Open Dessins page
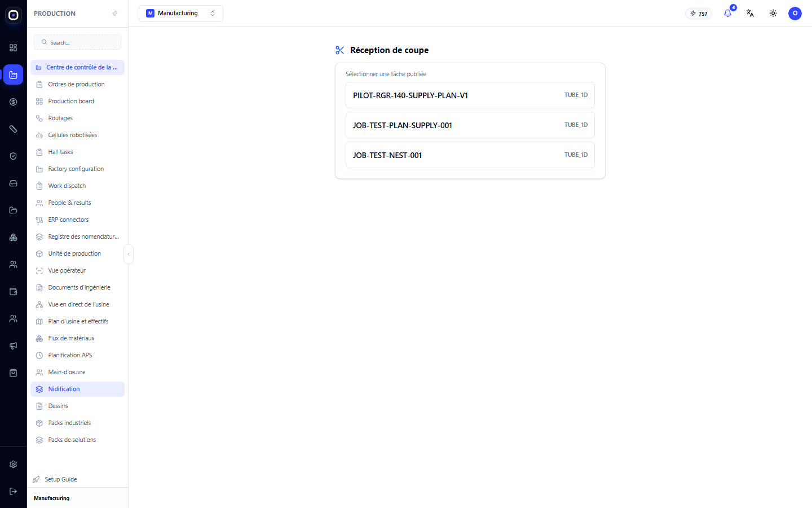Screen dimensions: 812x508 77,406
